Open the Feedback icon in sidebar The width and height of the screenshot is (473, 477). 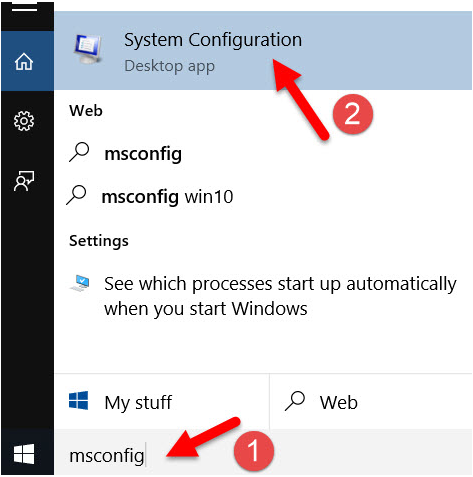click(x=24, y=181)
